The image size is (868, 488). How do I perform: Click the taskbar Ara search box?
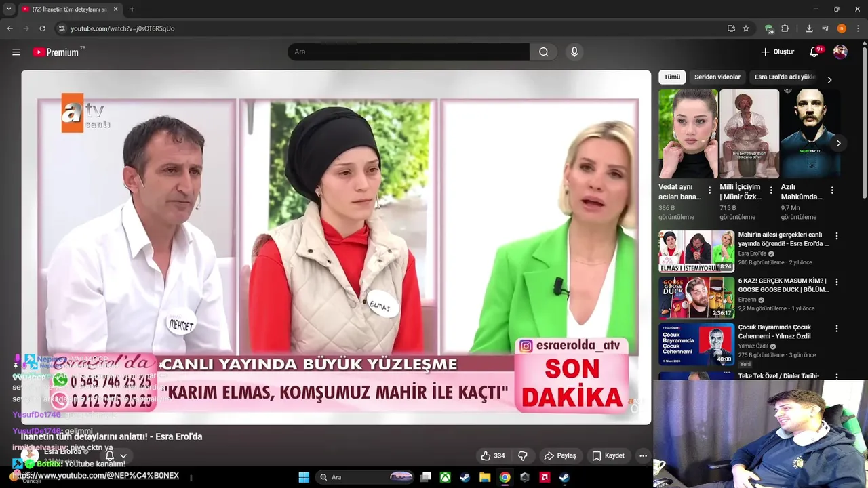pyautogui.click(x=366, y=477)
